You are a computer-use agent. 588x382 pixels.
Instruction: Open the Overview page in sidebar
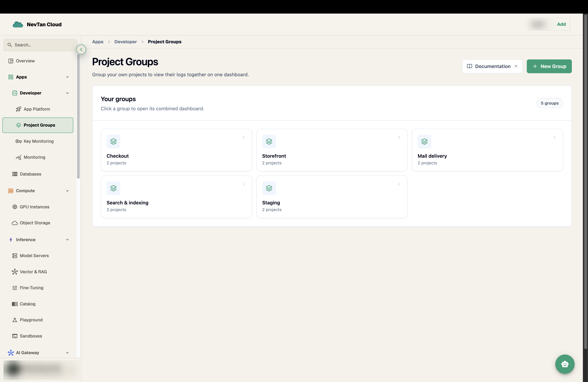38,61
